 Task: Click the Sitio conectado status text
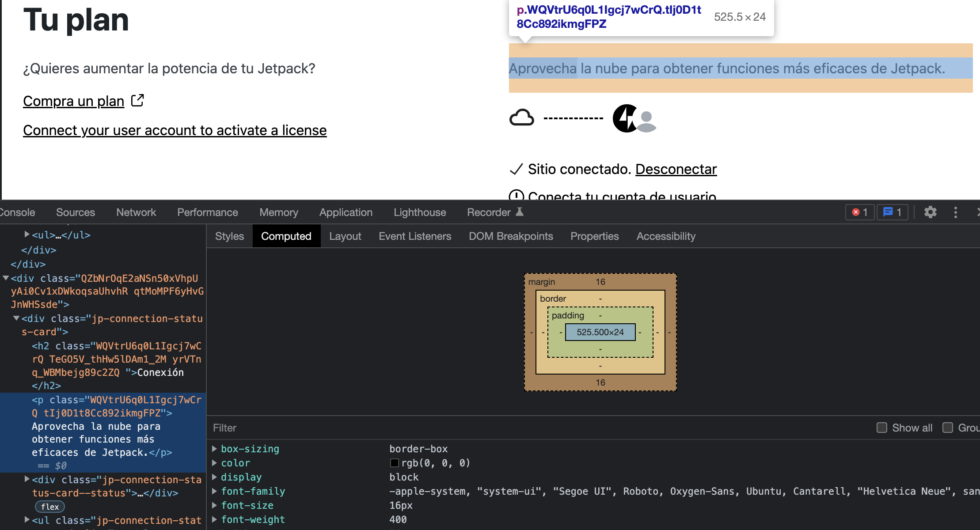580,169
